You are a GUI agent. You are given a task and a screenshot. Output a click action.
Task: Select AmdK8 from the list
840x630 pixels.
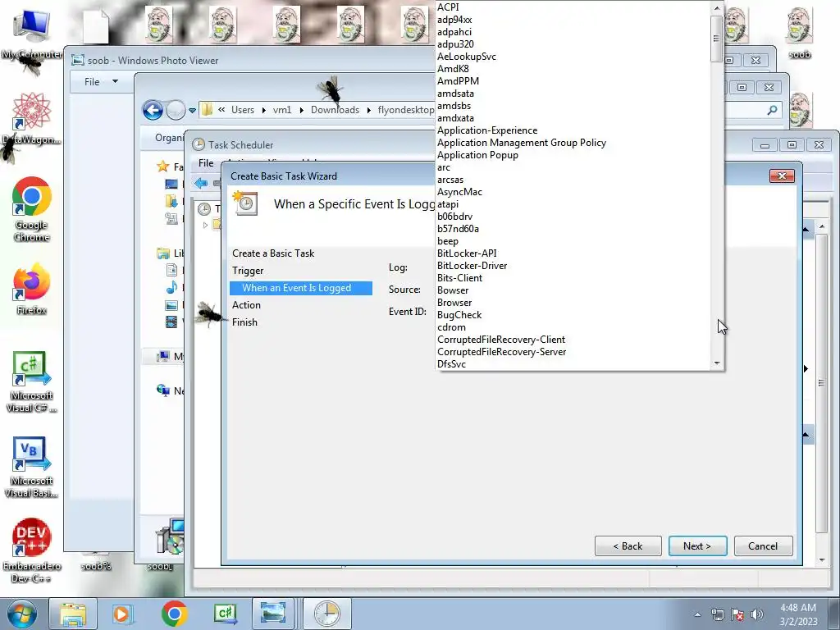tap(453, 69)
